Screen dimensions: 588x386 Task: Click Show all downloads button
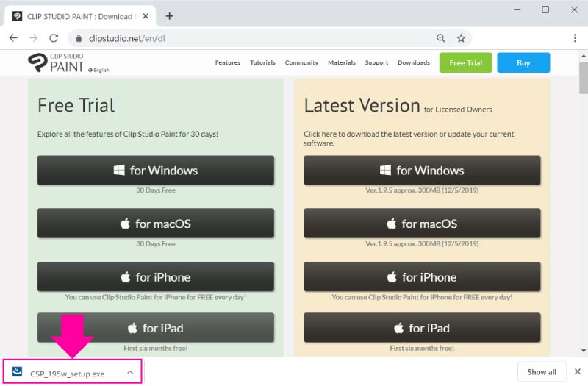(x=542, y=372)
